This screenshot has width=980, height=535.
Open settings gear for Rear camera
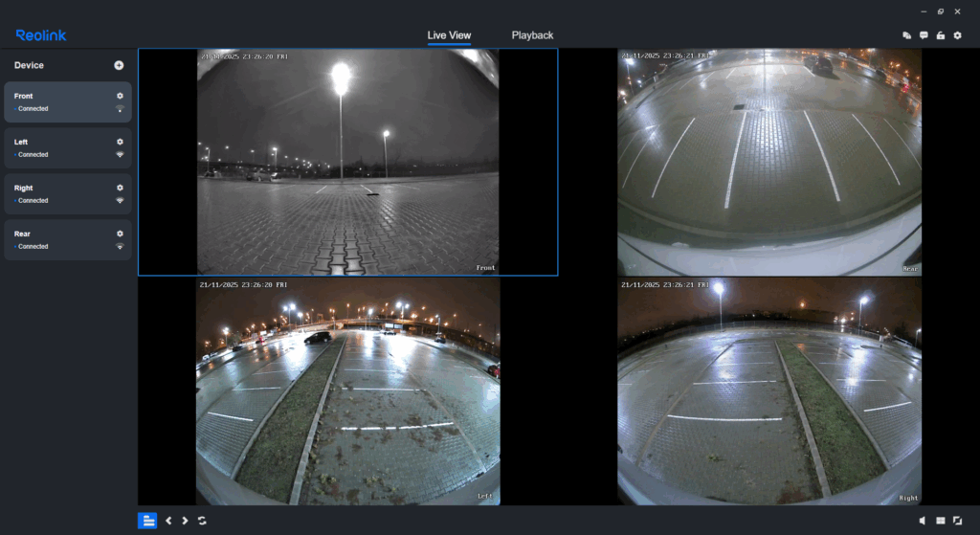(120, 234)
